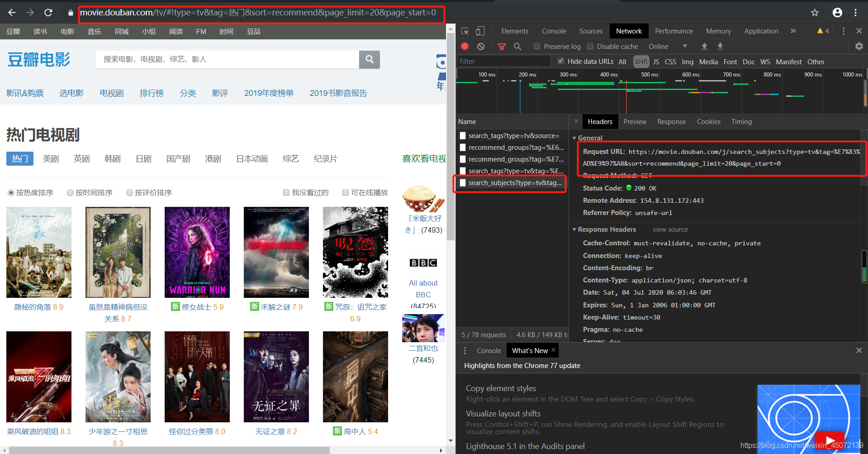Click the browser forward arrow
Image resolution: width=868 pixels, height=454 pixels.
point(30,13)
